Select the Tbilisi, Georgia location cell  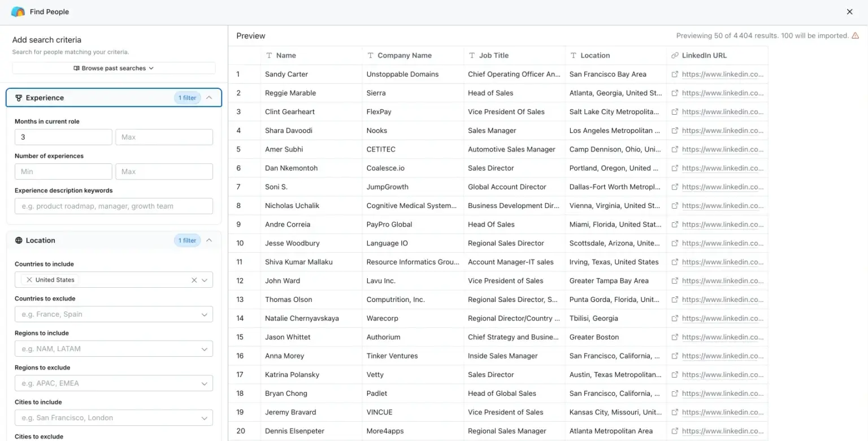616,318
